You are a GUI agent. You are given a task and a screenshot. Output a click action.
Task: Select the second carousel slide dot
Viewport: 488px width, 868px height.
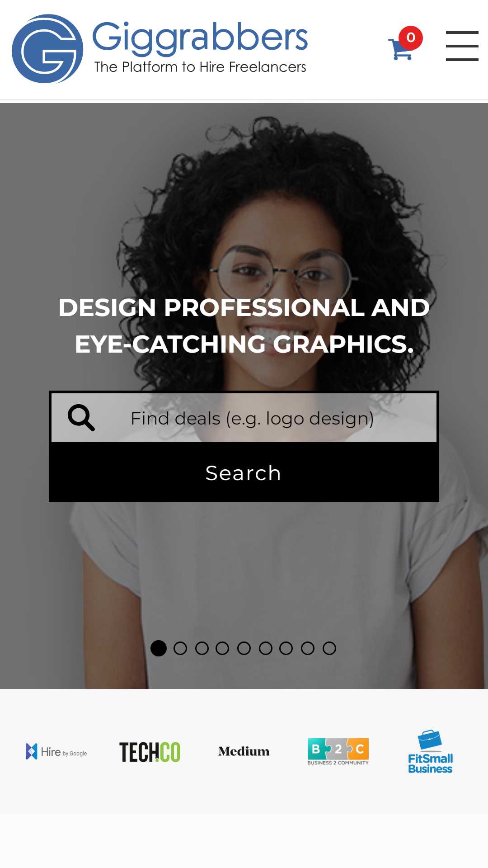click(x=180, y=648)
